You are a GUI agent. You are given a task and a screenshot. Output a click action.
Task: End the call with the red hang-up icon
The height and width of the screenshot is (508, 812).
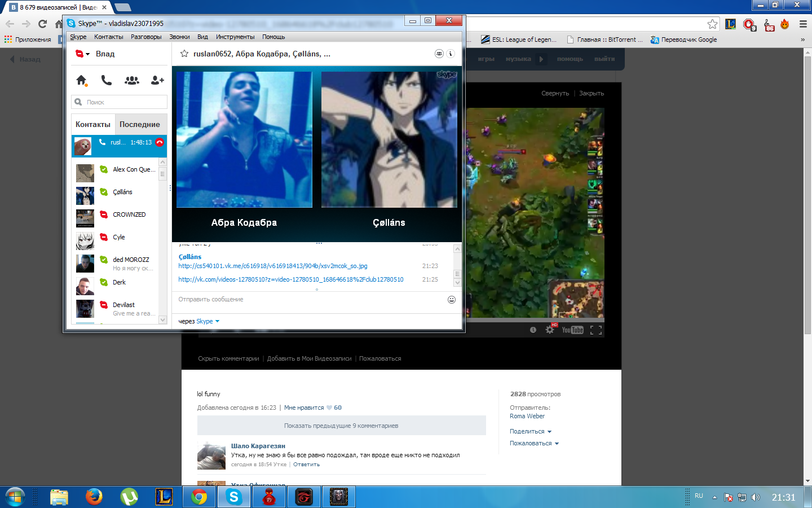point(160,142)
